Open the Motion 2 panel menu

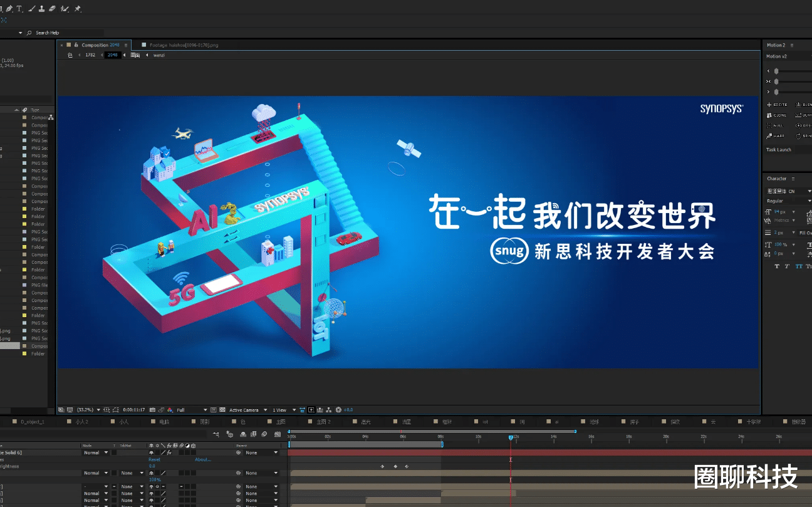792,45
